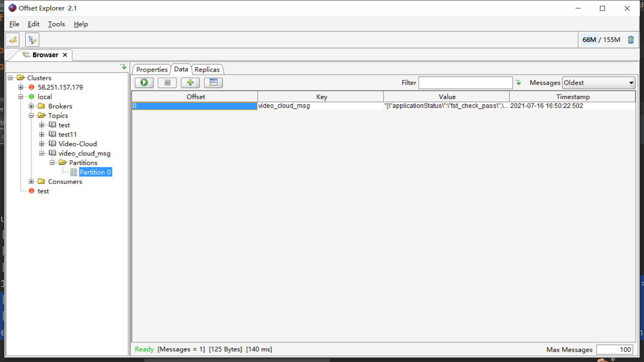Expand the 58.251.157.179 cluster node
644x362 pixels.
[21, 87]
